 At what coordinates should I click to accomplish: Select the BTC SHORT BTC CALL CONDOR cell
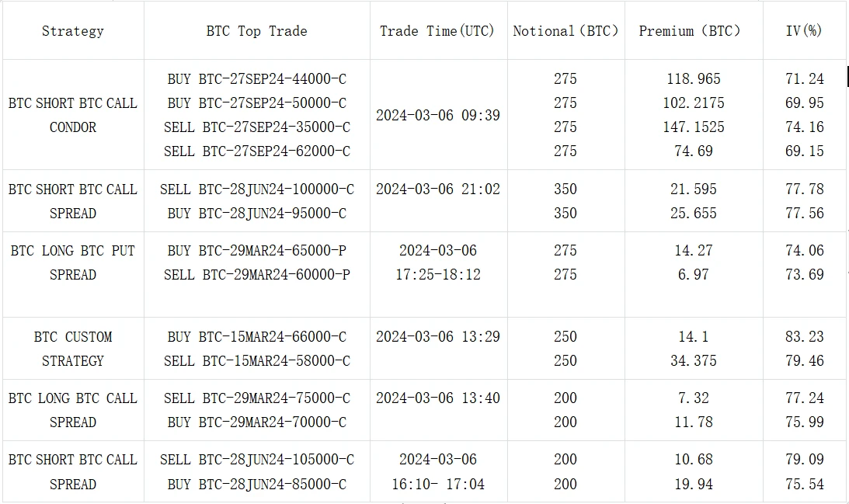tap(72, 115)
